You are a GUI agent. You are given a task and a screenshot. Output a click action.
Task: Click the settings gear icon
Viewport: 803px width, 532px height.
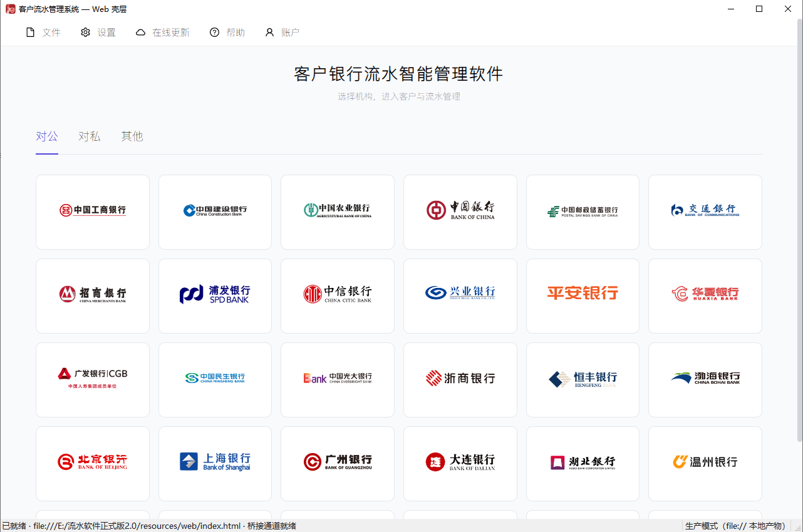point(85,33)
